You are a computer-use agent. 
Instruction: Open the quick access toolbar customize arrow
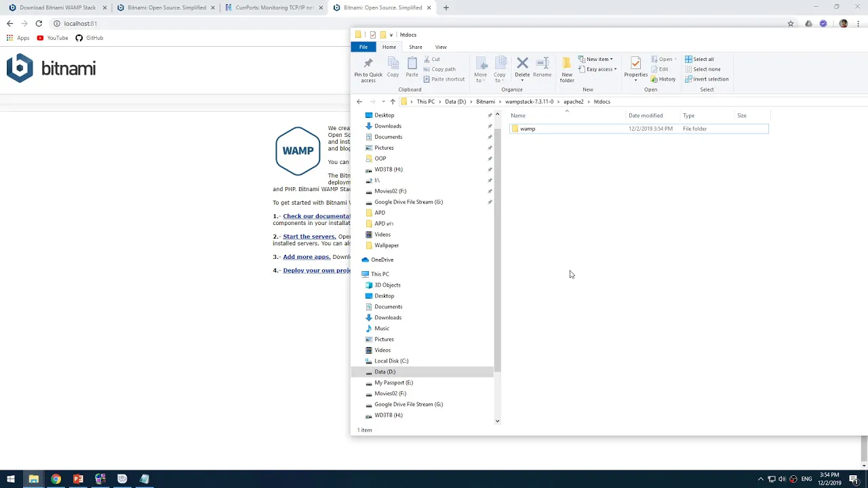pyautogui.click(x=391, y=35)
